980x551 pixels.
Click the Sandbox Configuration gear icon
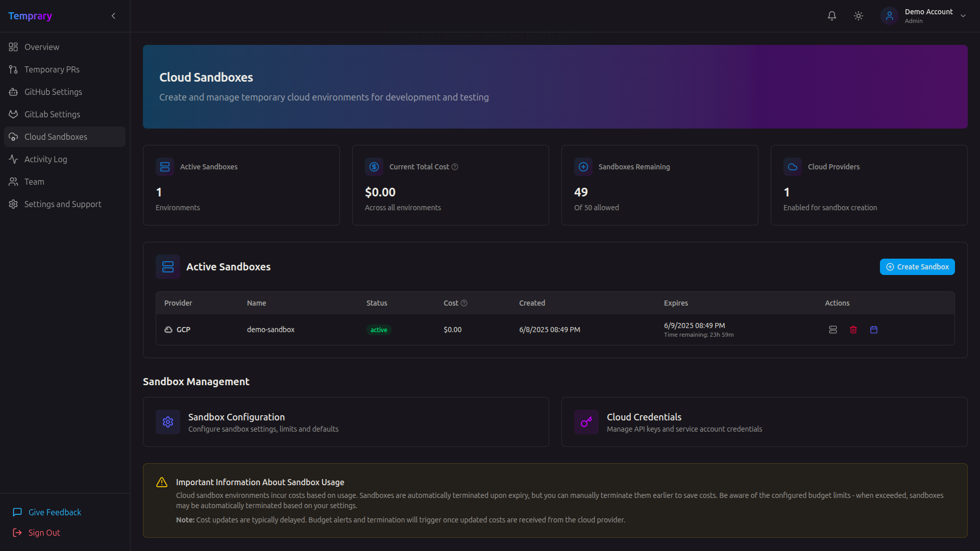click(168, 422)
